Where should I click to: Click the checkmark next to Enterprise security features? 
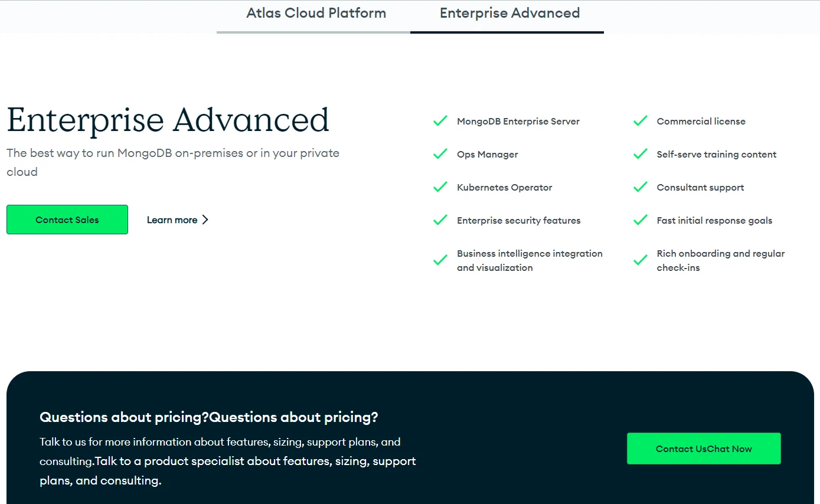440,220
